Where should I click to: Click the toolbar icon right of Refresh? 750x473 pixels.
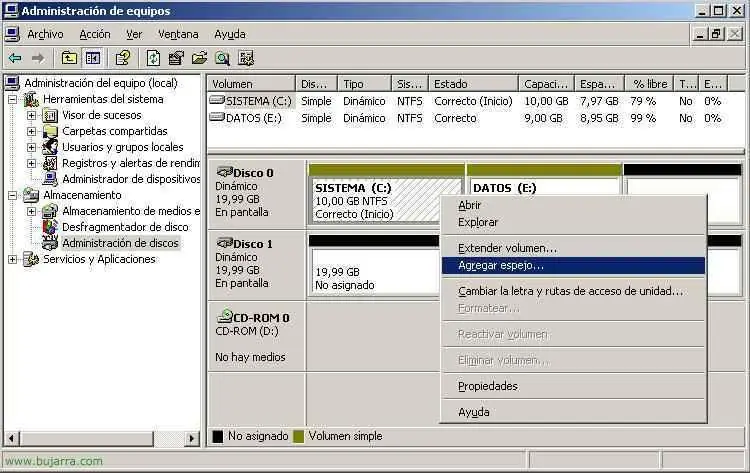(x=176, y=58)
